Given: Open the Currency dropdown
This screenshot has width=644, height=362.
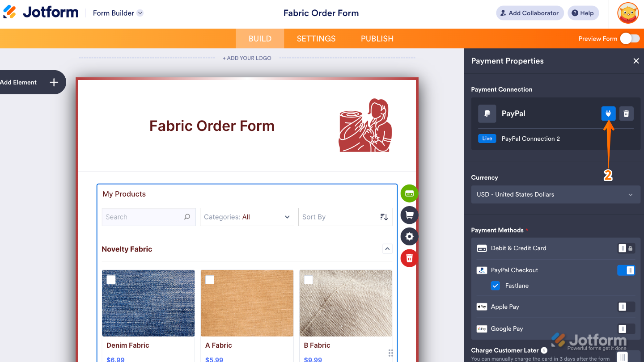Looking at the screenshot, I should [555, 194].
